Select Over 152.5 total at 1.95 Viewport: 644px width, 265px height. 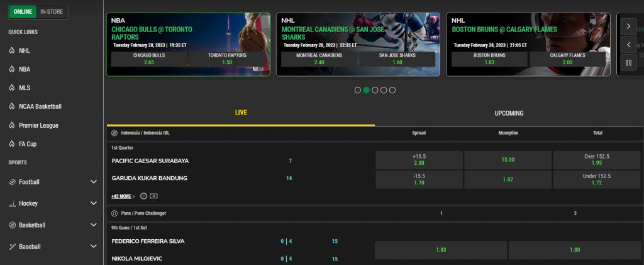click(597, 161)
